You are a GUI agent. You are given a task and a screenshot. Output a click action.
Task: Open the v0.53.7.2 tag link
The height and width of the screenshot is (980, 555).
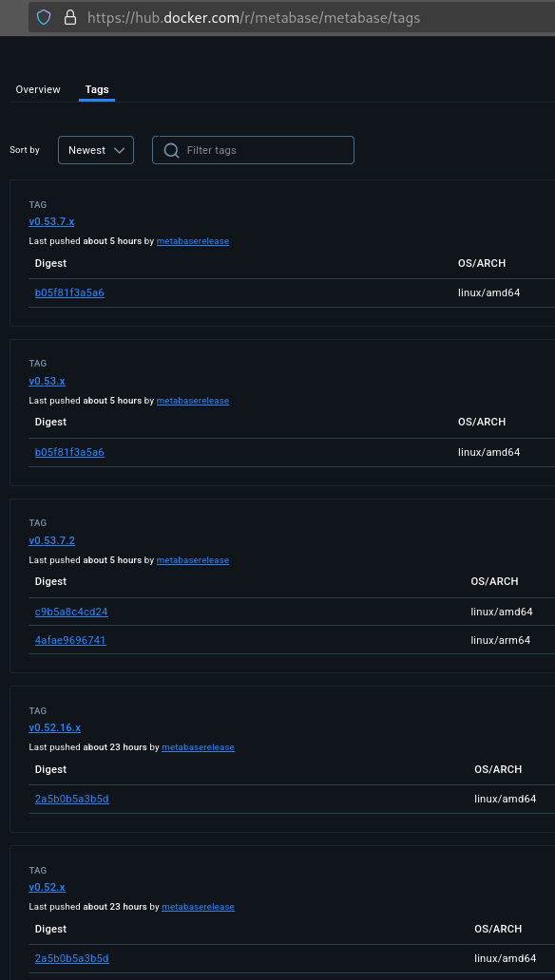52,540
